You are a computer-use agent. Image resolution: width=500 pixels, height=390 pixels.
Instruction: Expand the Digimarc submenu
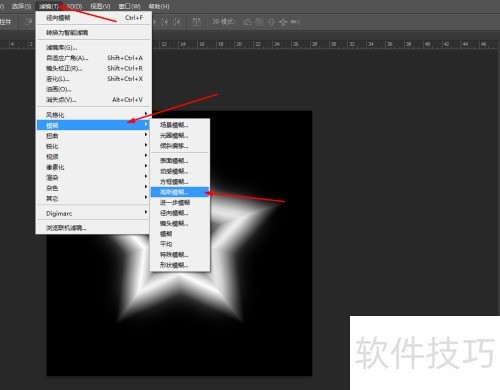(x=94, y=213)
